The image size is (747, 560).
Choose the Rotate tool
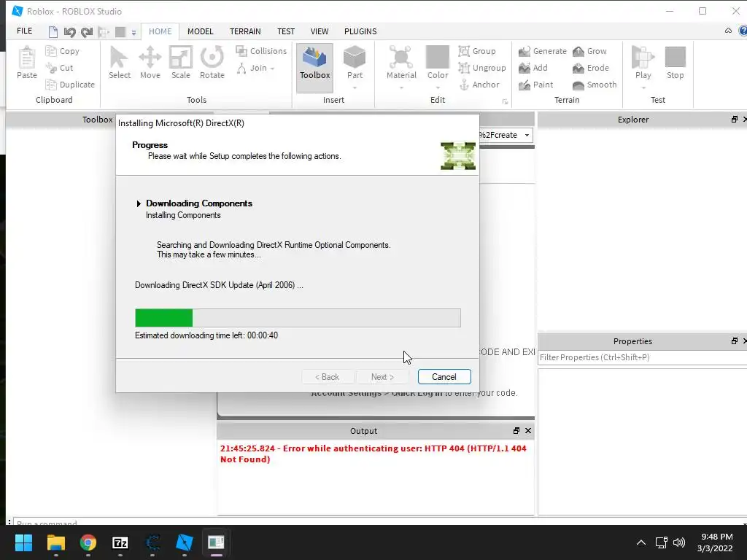(x=212, y=63)
